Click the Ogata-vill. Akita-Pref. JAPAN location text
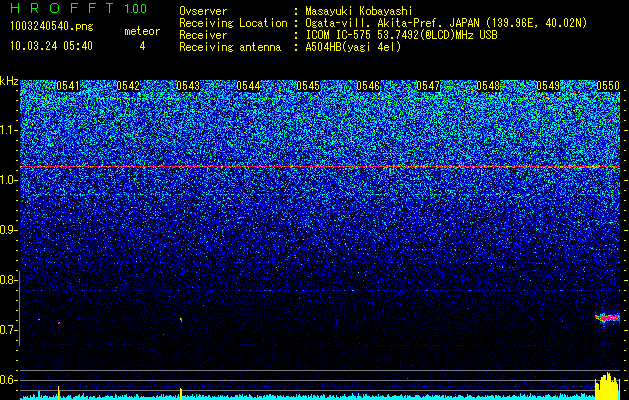Image resolution: width=629 pixels, height=400 pixels. pos(446,23)
